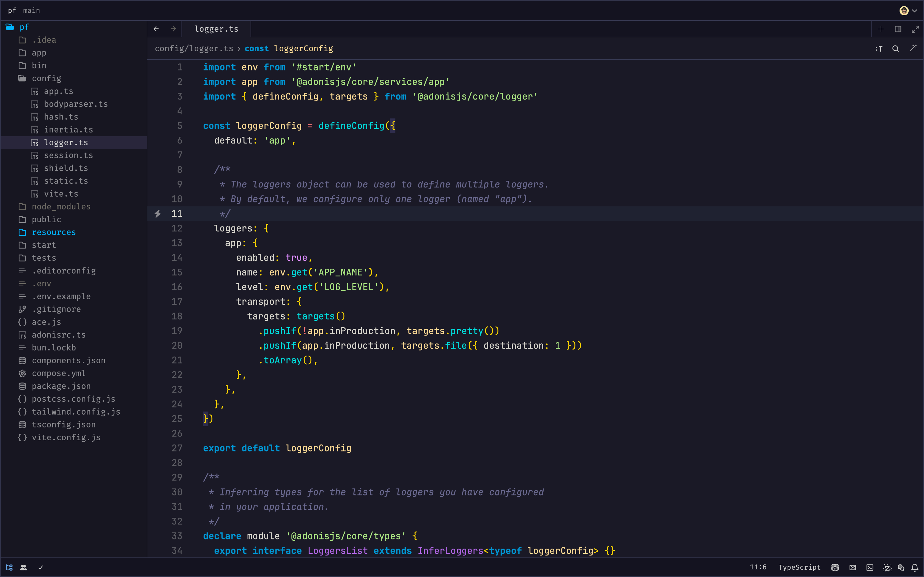This screenshot has height=577, width=924.
Task: Click the notifications bell icon
Action: click(x=915, y=568)
